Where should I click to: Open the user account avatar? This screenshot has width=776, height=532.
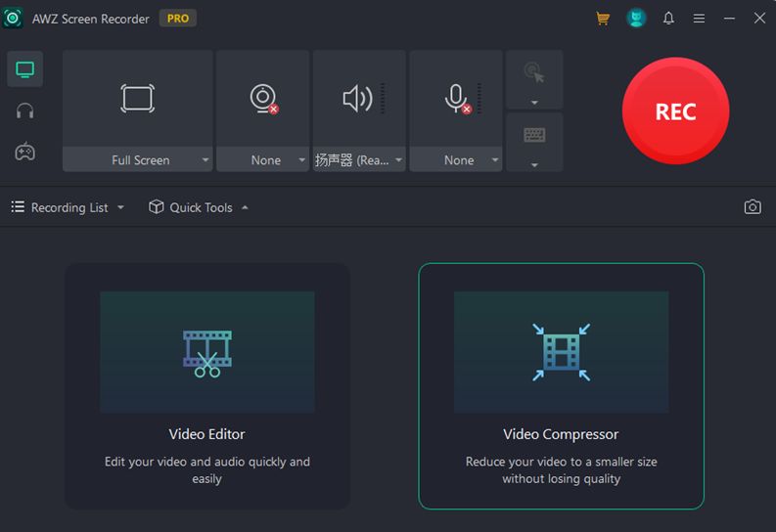pos(636,19)
